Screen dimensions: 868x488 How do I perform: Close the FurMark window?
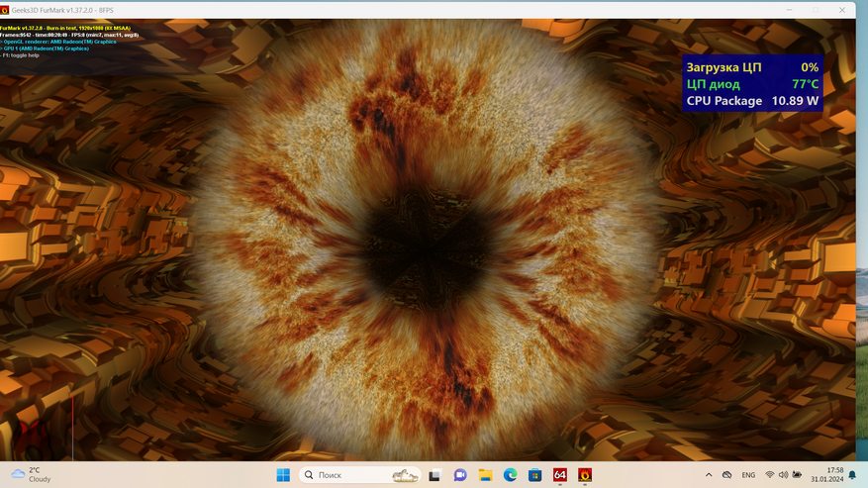[x=842, y=10]
